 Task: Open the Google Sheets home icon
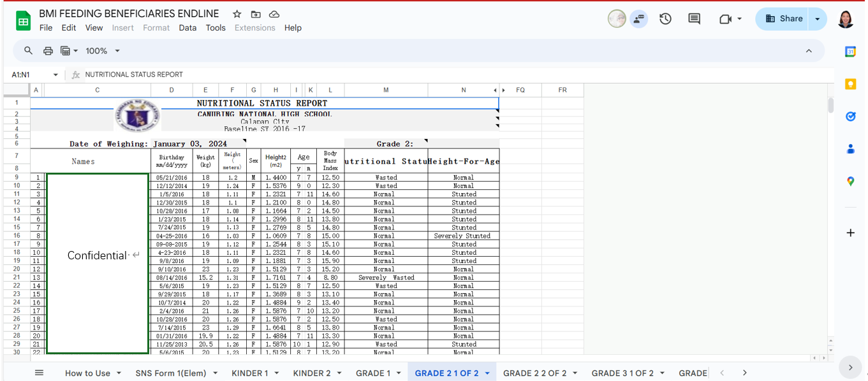tap(23, 20)
